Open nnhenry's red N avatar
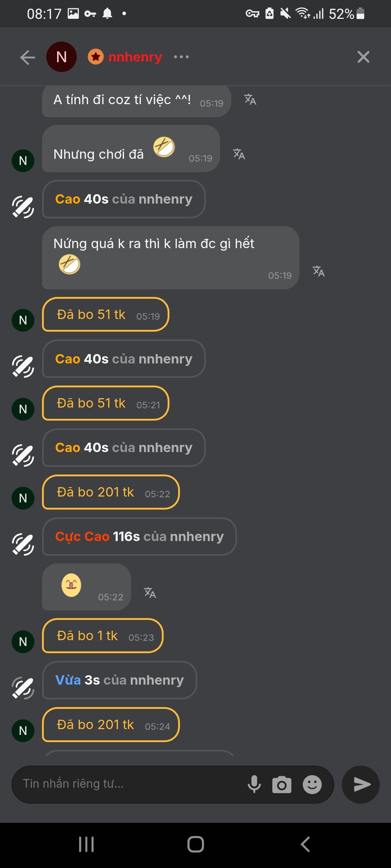This screenshot has width=391, height=868. (x=62, y=57)
